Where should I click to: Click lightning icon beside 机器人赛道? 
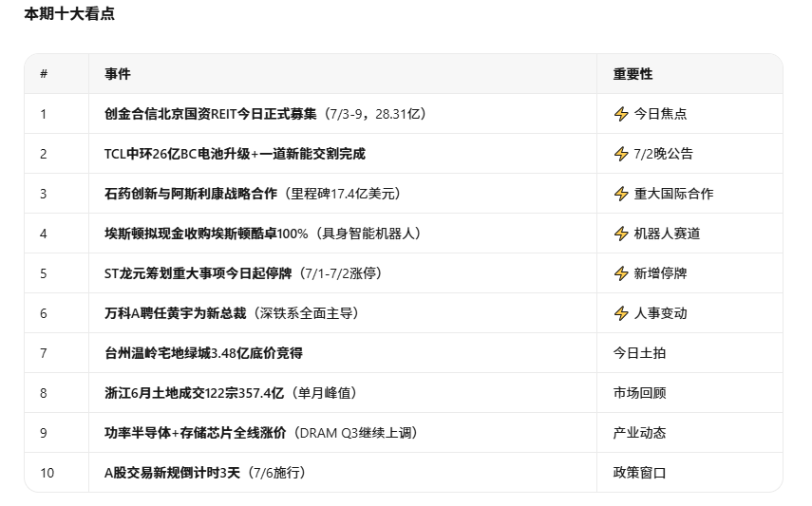[x=621, y=234]
